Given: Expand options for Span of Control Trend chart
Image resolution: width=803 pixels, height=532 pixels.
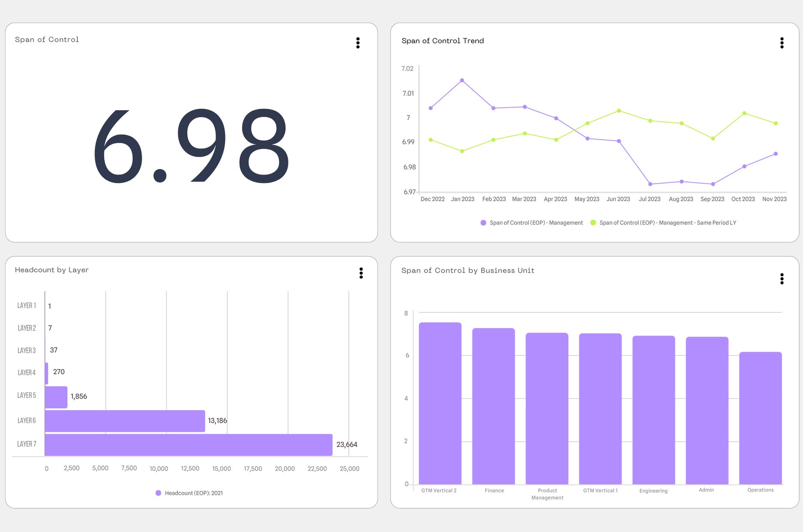Looking at the screenshot, I should pyautogui.click(x=782, y=43).
